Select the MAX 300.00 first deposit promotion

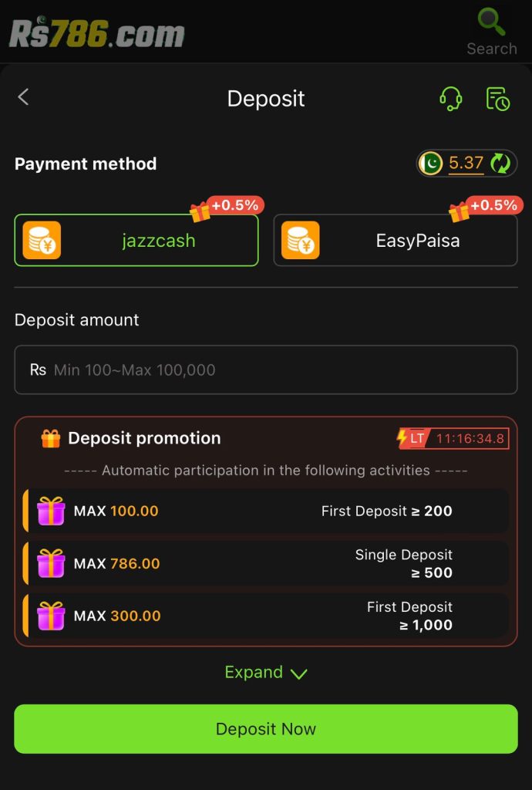(265, 616)
